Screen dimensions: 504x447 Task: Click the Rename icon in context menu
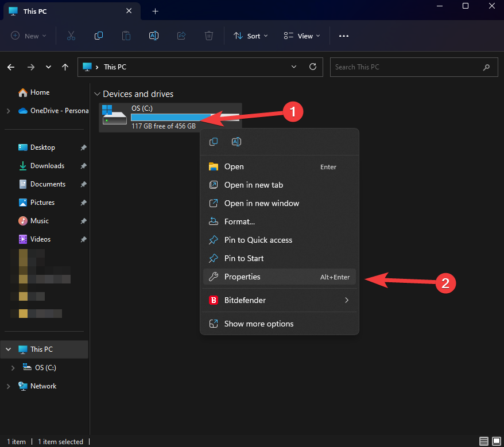[x=236, y=142]
